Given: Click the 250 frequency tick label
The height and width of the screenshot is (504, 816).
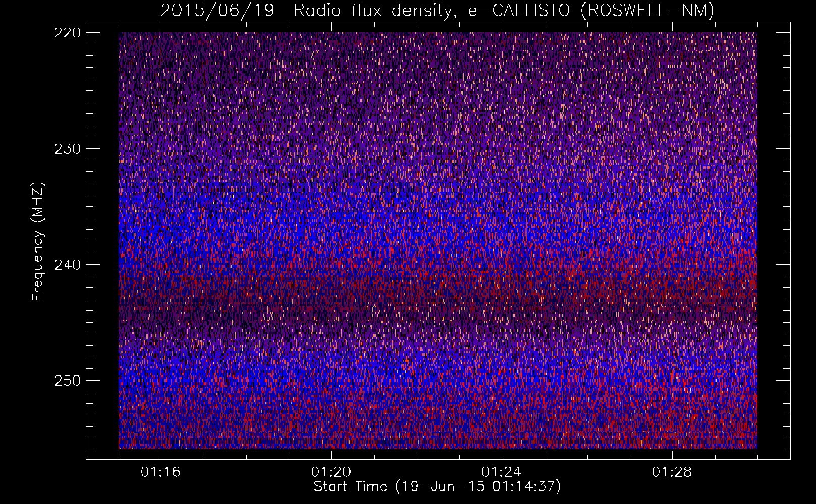Looking at the screenshot, I should [x=67, y=381].
